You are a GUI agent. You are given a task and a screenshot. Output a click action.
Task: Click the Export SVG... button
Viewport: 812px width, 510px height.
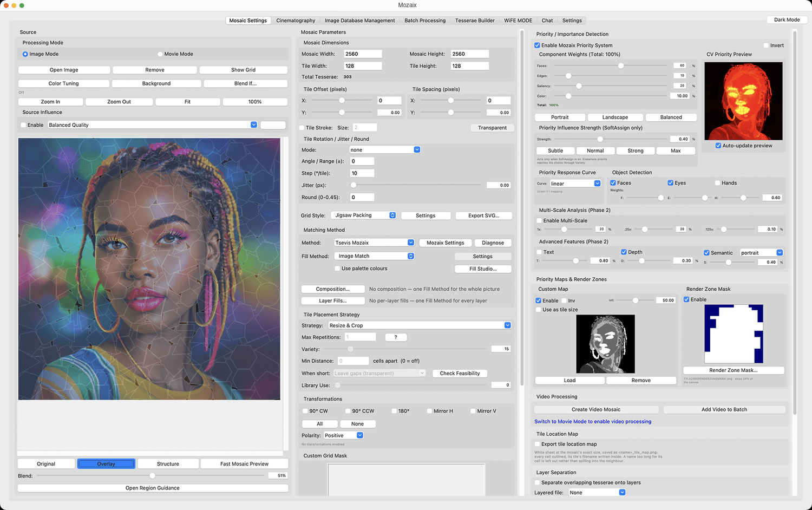483,215
